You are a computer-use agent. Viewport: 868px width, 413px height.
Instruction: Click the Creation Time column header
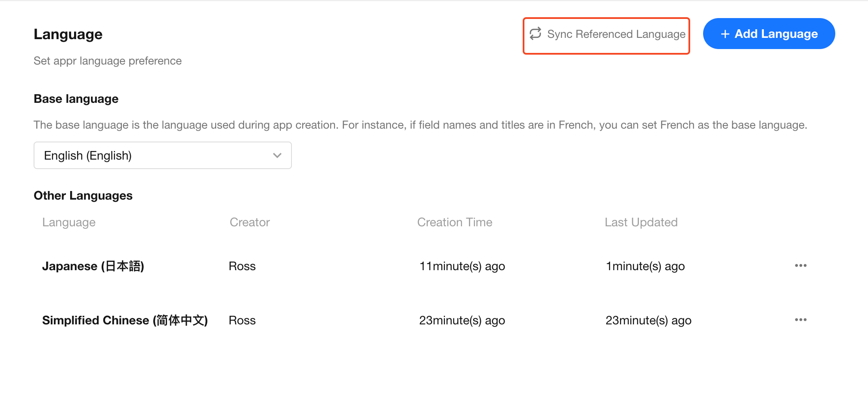point(455,222)
